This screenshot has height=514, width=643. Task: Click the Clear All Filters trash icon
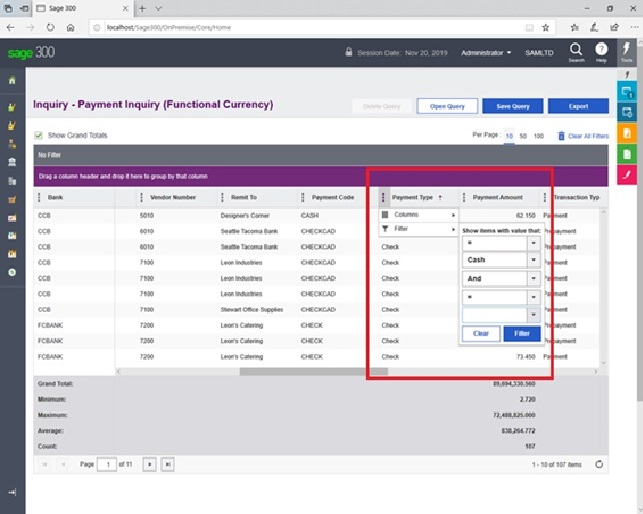click(561, 136)
